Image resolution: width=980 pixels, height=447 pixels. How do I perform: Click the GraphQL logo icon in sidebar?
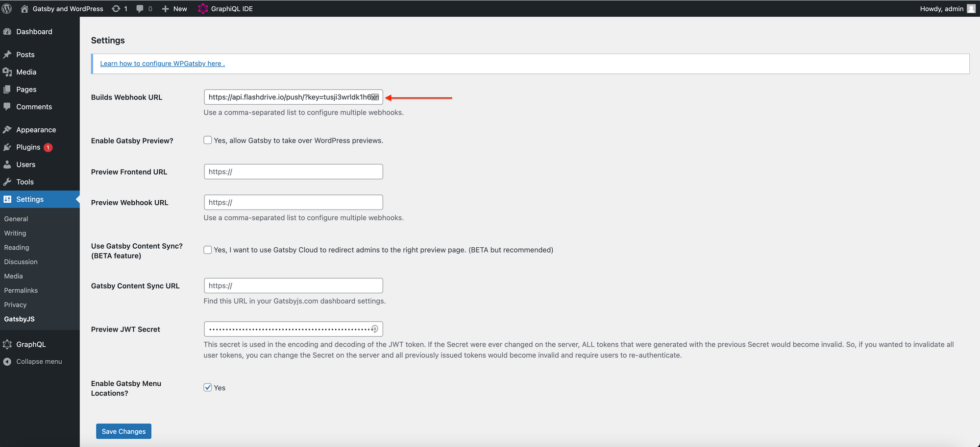tap(7, 344)
